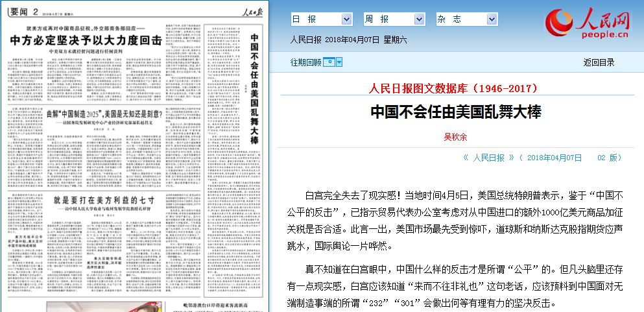This screenshot has height=312, width=644.
Task: Click the small arrow next to calendar icon
Action: (x=339, y=62)
